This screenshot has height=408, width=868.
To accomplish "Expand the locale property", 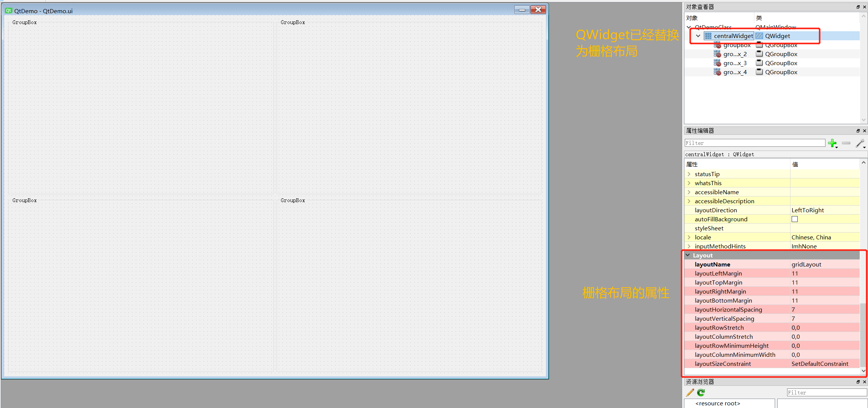I will (x=689, y=237).
